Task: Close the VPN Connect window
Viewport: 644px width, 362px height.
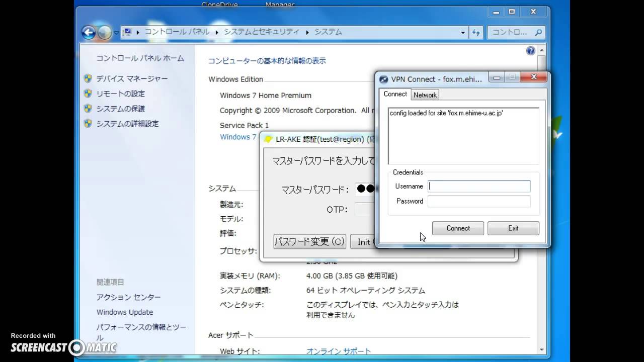Action: tap(533, 77)
